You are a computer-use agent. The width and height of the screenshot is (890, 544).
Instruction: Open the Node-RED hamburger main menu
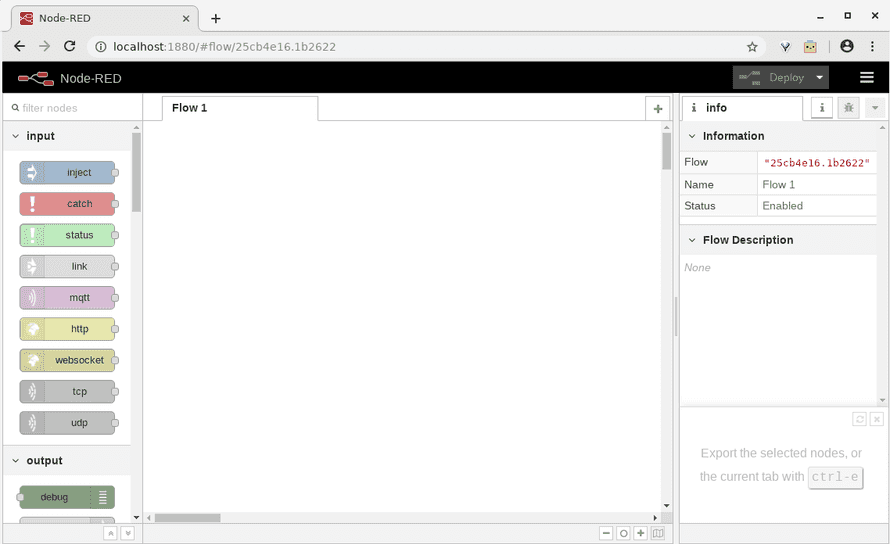tap(867, 78)
